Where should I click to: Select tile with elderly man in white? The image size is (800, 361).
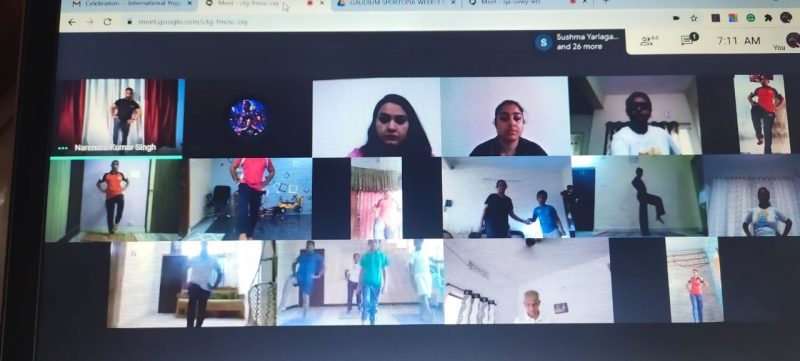(529, 281)
